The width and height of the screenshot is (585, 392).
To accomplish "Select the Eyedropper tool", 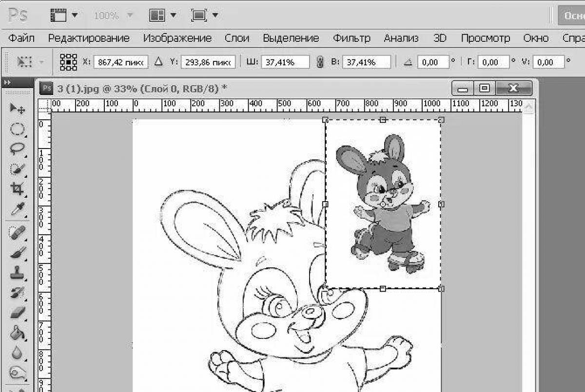I will [18, 209].
